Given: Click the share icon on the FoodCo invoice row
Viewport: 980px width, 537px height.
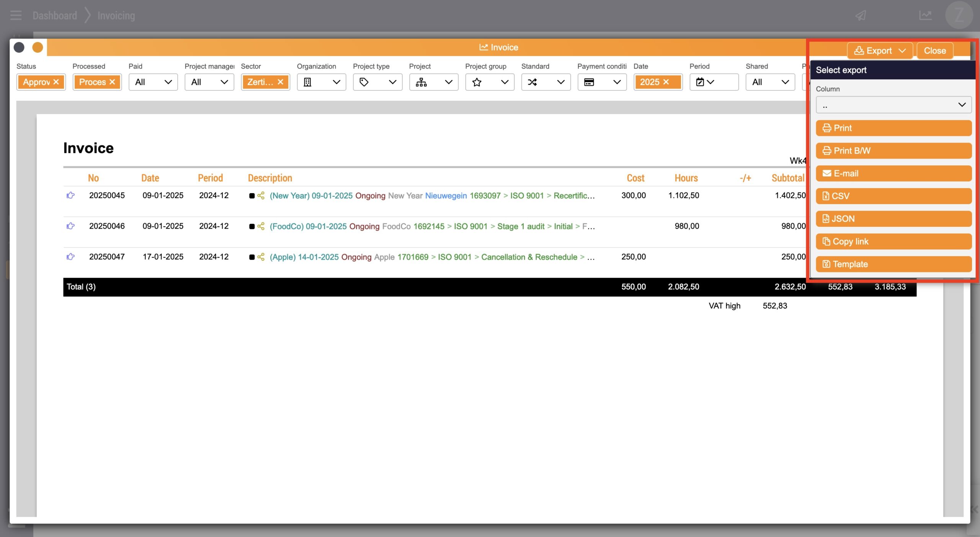Looking at the screenshot, I should tap(261, 226).
